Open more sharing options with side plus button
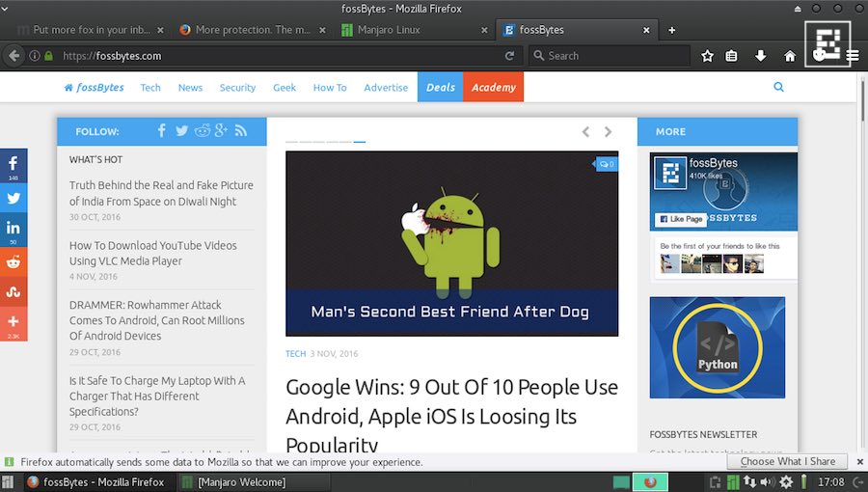The width and height of the screenshot is (868, 492). point(14,324)
